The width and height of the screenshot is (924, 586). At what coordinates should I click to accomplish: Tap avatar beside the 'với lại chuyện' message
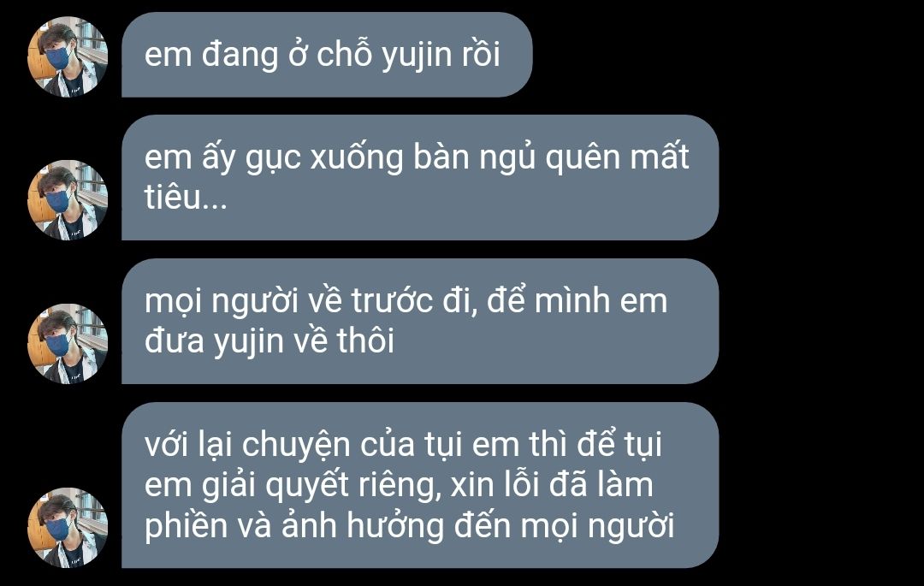68,527
